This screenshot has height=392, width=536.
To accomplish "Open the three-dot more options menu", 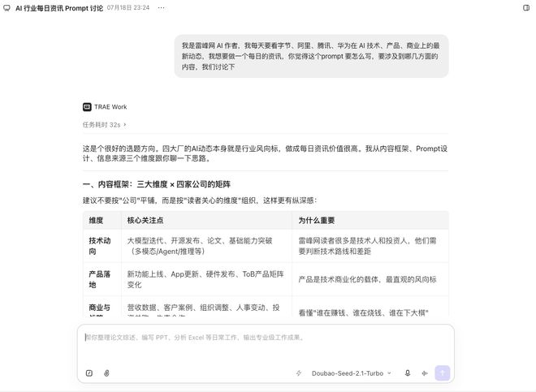I will click(x=161, y=8).
